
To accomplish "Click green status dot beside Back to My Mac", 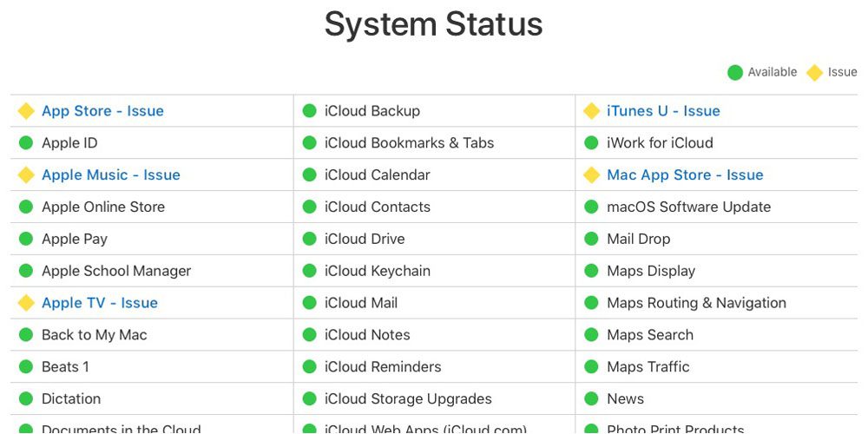I will (x=26, y=335).
